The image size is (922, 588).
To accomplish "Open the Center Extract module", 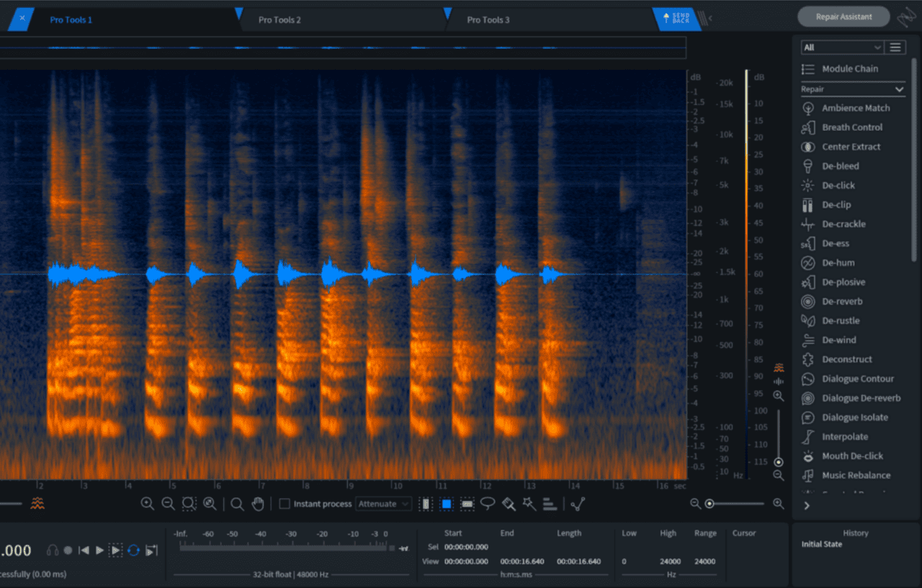I will point(841,147).
